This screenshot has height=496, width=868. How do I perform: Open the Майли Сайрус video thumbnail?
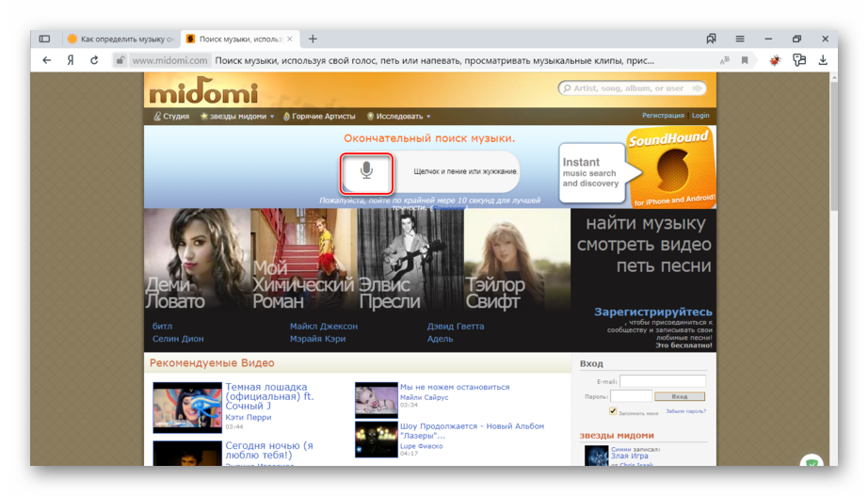click(x=376, y=400)
